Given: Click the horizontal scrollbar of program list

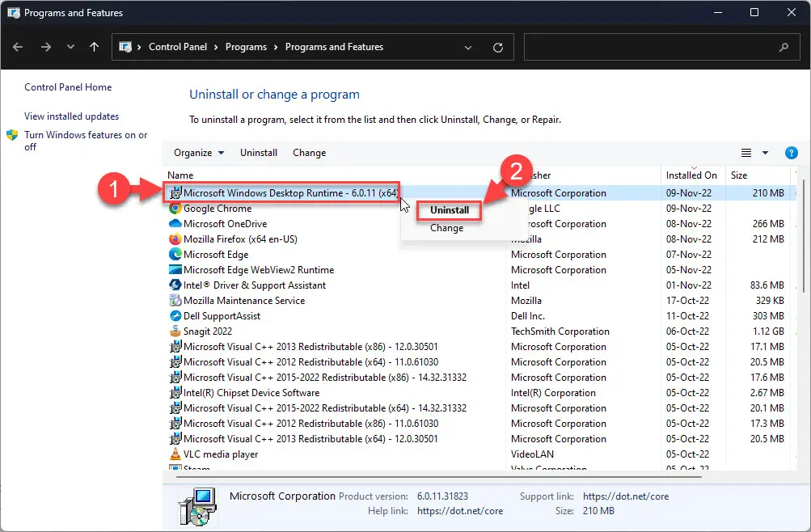Looking at the screenshot, I should 438,477.
